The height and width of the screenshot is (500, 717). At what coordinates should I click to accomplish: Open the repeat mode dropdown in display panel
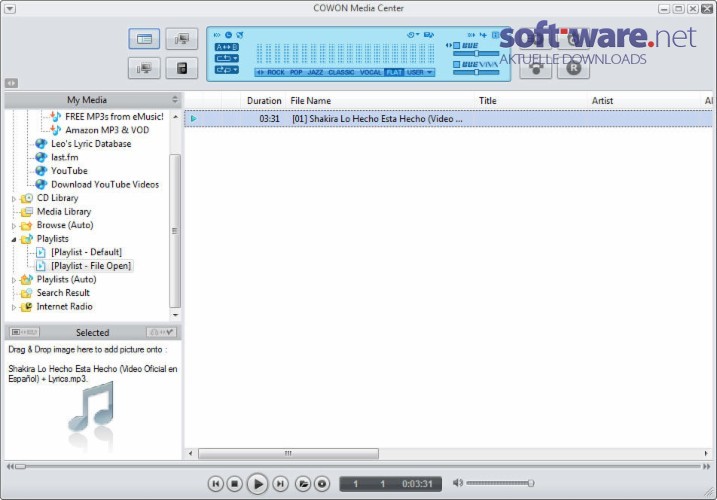click(227, 58)
